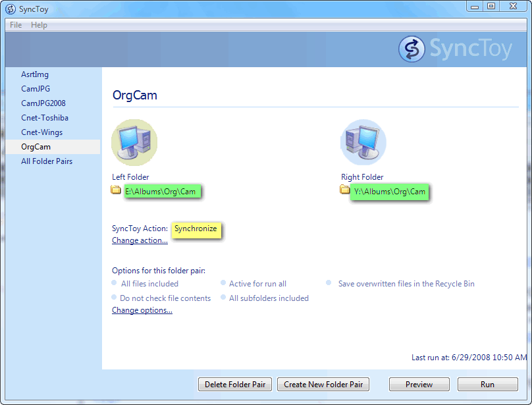The height and width of the screenshot is (405, 532).
Task: Click the SyncToy title bar app icon
Action: (x=11, y=9)
